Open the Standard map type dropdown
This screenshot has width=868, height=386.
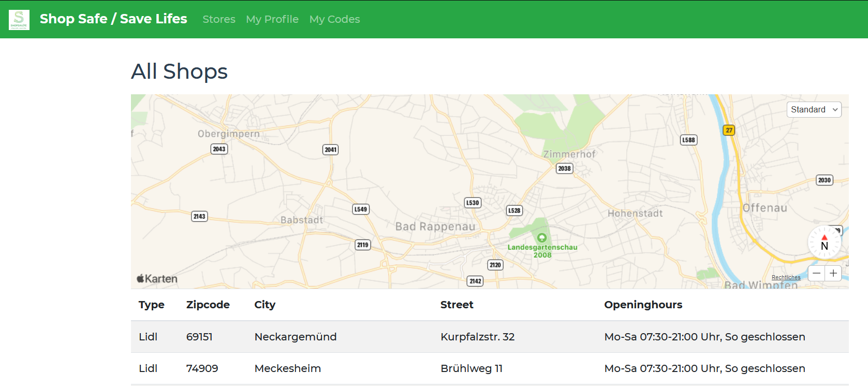point(814,109)
